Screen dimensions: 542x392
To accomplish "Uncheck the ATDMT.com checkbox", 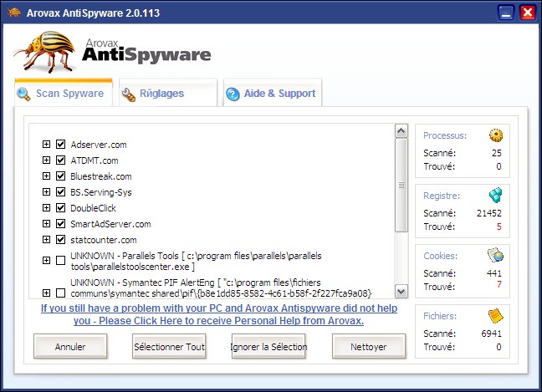I will coord(60,160).
